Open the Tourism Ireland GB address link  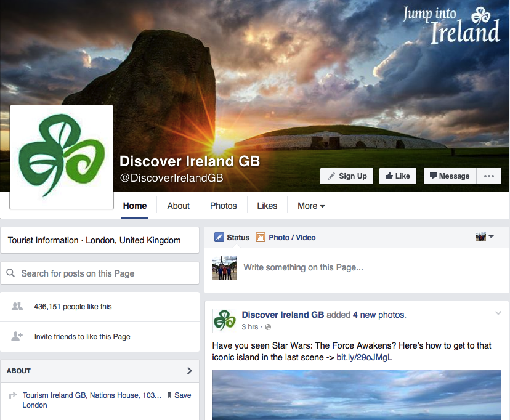click(x=92, y=400)
